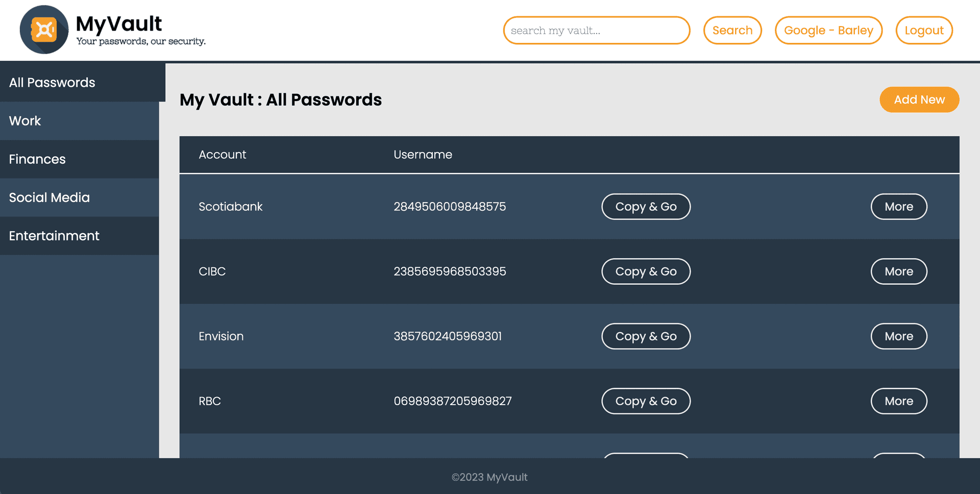Click the Logout button
The width and height of the screenshot is (980, 494).
tap(924, 30)
